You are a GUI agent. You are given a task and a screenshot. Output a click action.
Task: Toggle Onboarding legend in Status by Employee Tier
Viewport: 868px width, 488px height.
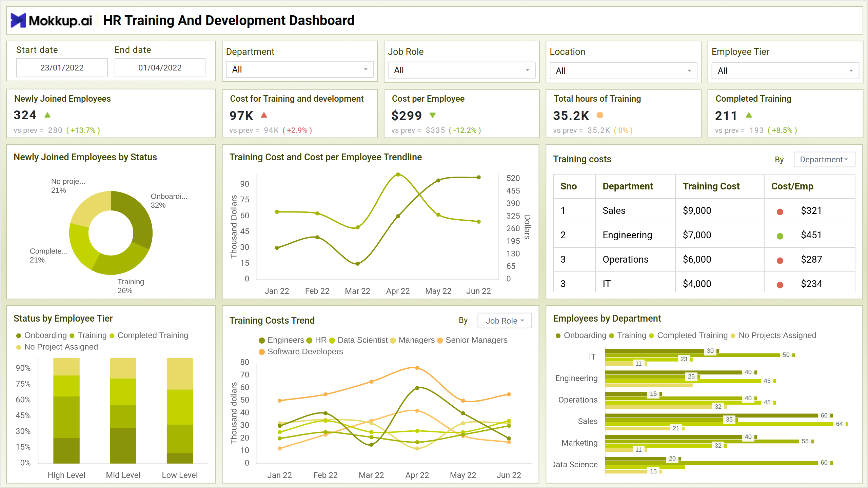tap(42, 335)
